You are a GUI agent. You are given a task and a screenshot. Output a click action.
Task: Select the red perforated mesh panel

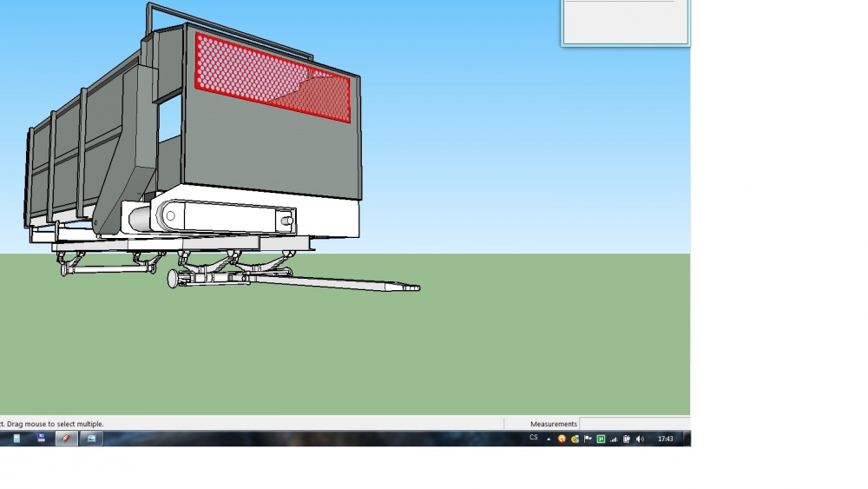coord(273,77)
